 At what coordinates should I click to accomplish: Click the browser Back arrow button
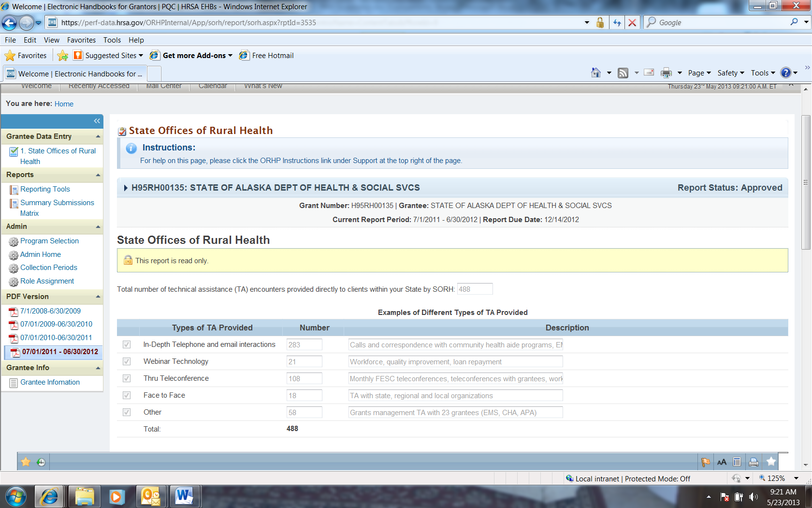click(9, 22)
